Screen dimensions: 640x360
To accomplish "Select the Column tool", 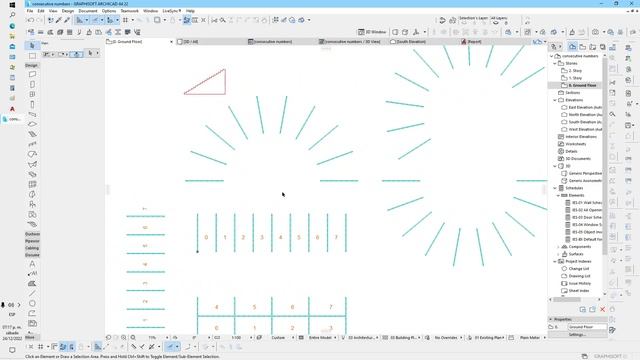I will [32, 104].
